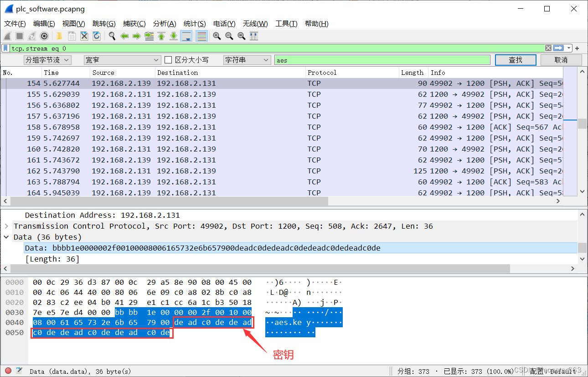Image resolution: width=588 pixels, height=377 pixels.
Task: Open the 视图(V) menu
Action: point(74,24)
